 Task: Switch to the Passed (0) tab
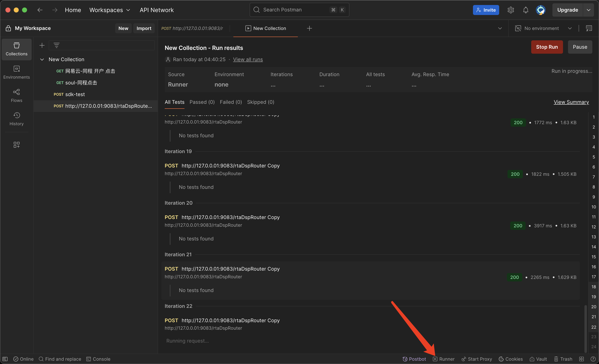coord(202,102)
